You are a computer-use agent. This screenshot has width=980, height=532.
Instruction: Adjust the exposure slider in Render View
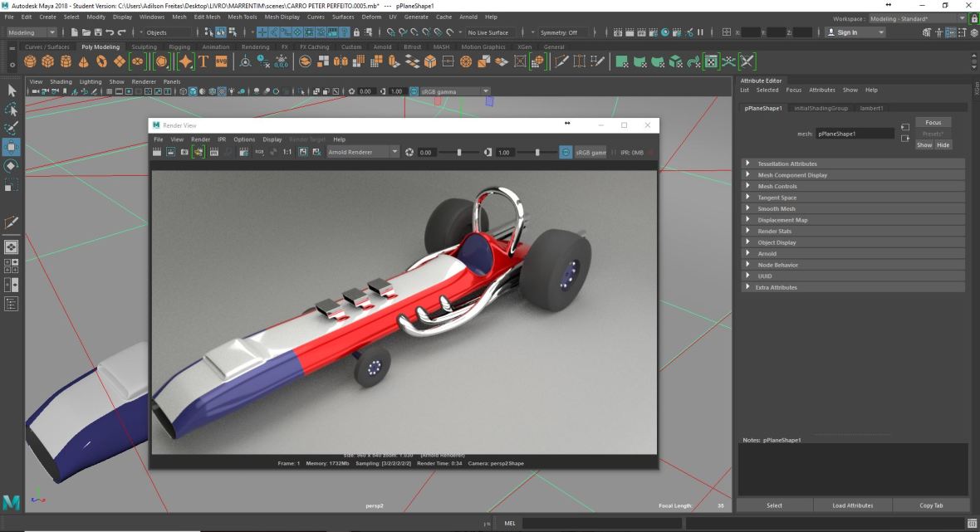461,153
